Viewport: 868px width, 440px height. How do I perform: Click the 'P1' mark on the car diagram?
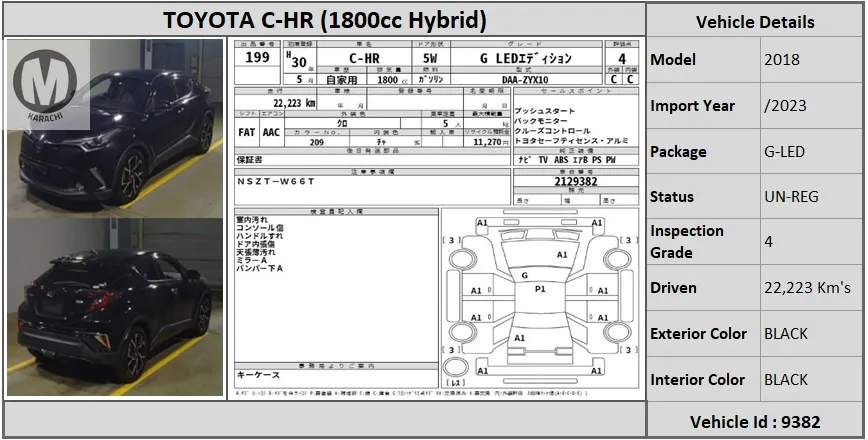pyautogui.click(x=540, y=289)
